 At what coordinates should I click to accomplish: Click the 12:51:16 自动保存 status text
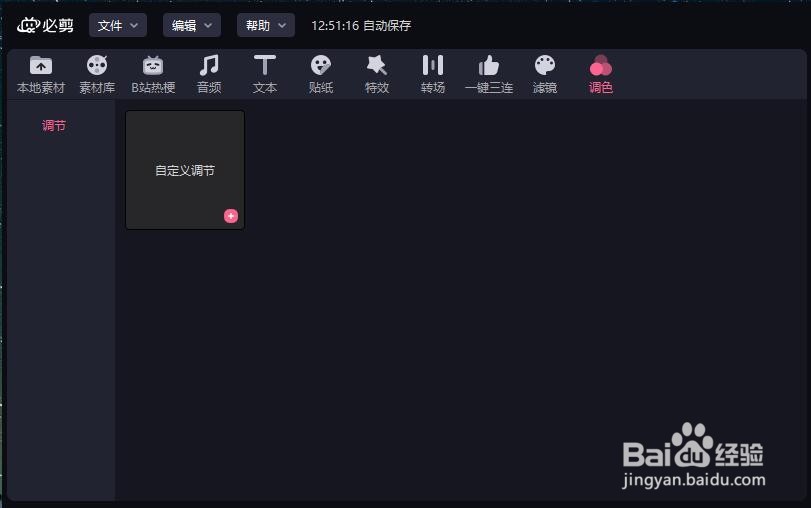click(x=361, y=25)
